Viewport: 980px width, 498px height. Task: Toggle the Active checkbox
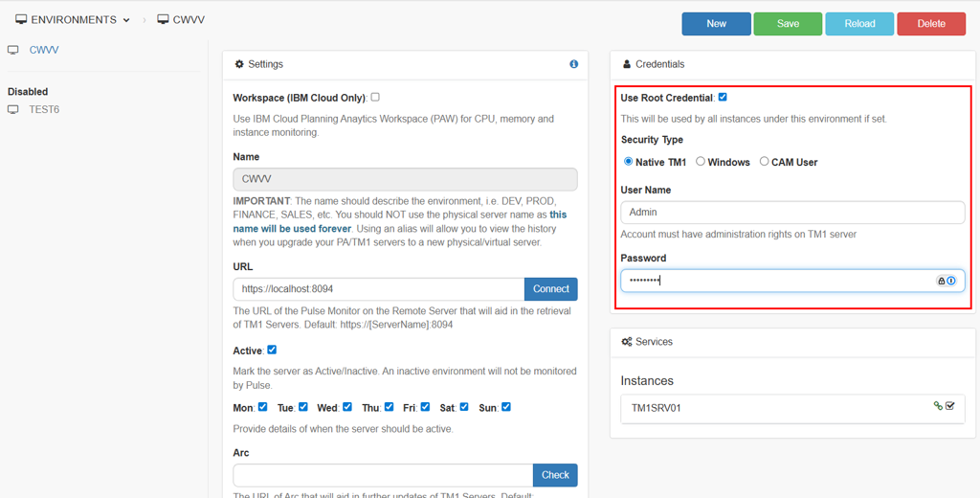[272, 350]
